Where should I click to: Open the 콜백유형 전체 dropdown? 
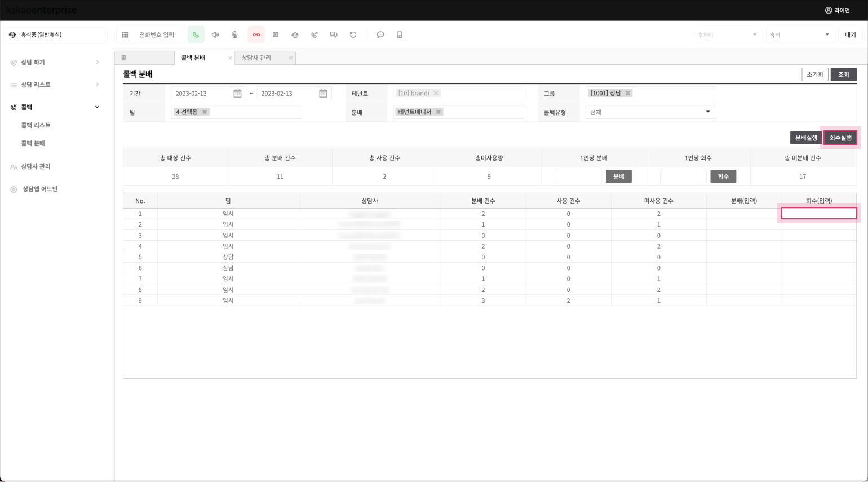pyautogui.click(x=650, y=112)
